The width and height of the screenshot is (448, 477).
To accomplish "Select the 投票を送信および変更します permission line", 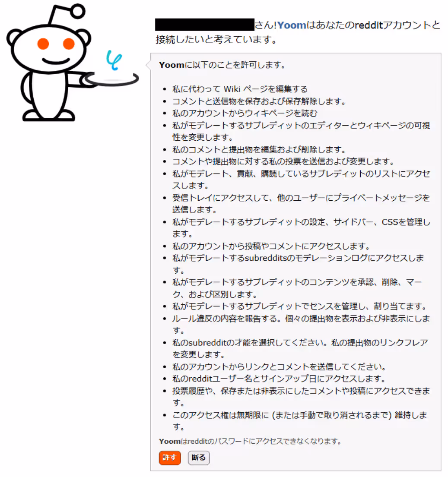I will (x=283, y=161).
